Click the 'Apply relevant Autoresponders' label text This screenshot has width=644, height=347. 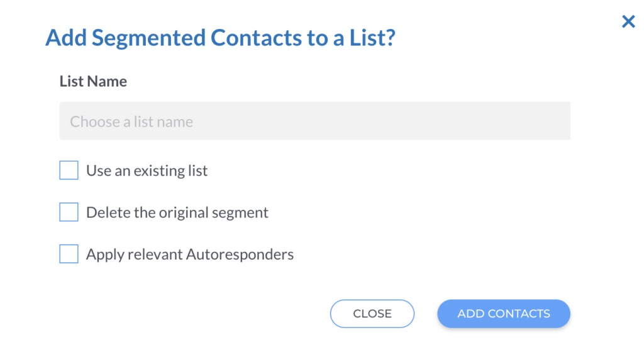point(189,254)
